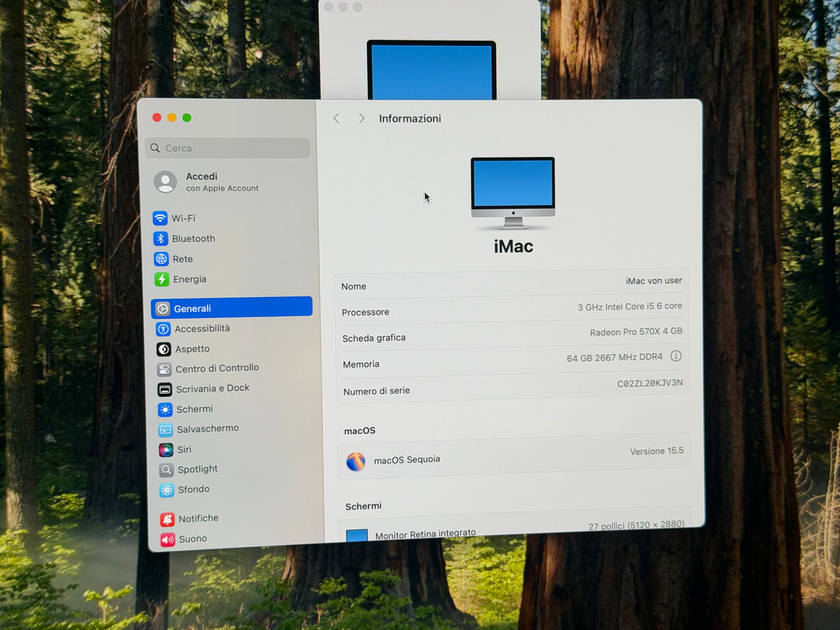Go back with the left chevron
840x630 pixels.
[x=336, y=119]
